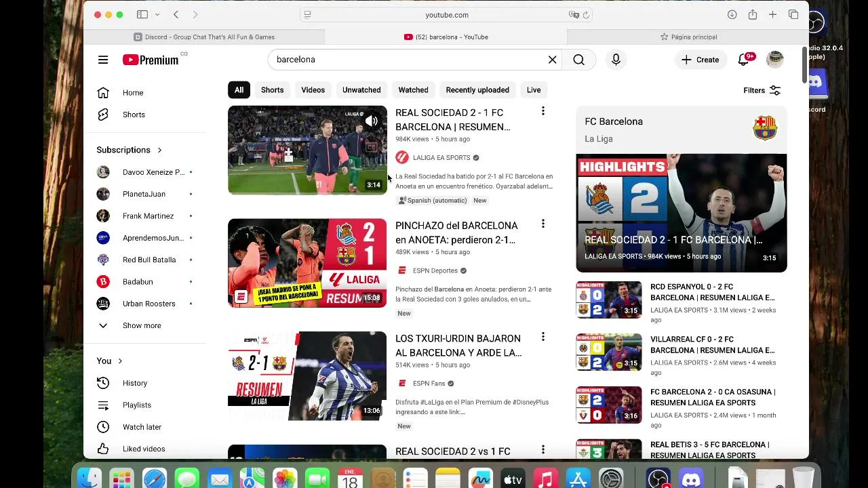Translate page icon in address bar
868x488 pixels.
(574, 15)
